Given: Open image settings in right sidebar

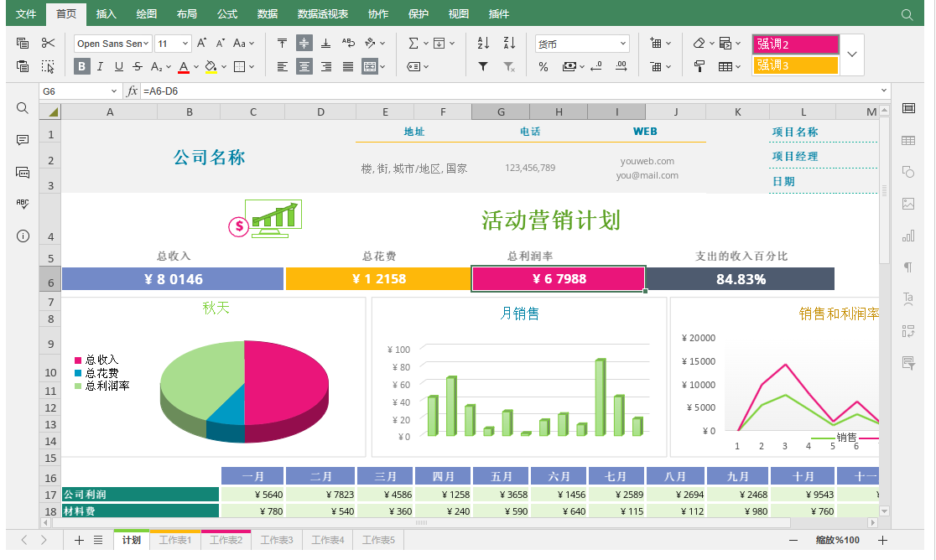Looking at the screenshot, I should pyautogui.click(x=908, y=204).
